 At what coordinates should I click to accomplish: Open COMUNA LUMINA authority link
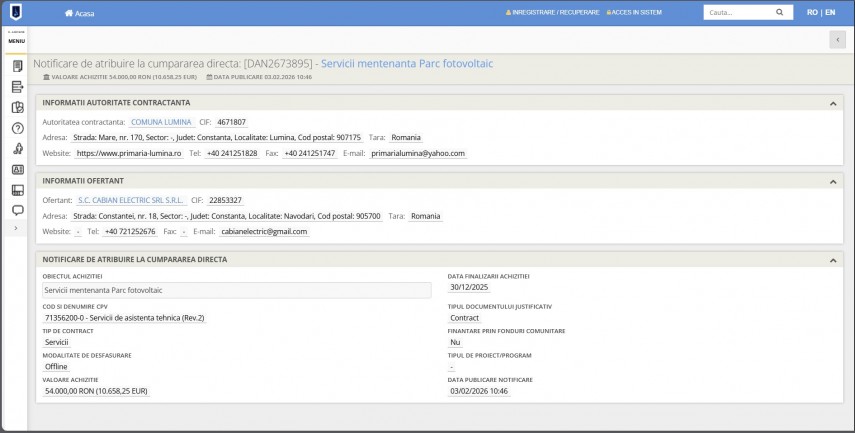(x=160, y=122)
